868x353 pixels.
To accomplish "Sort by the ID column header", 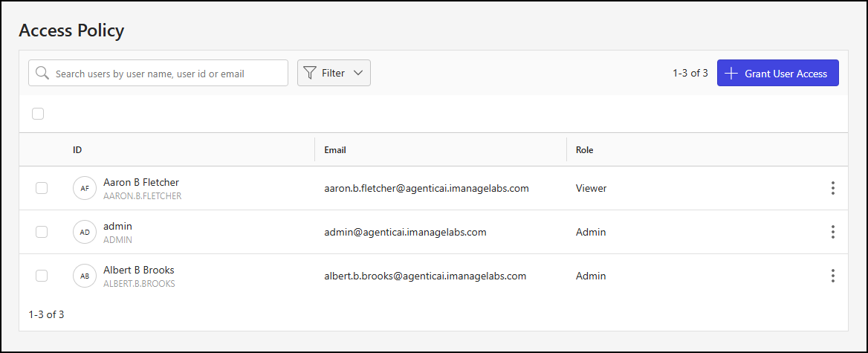I will [77, 150].
